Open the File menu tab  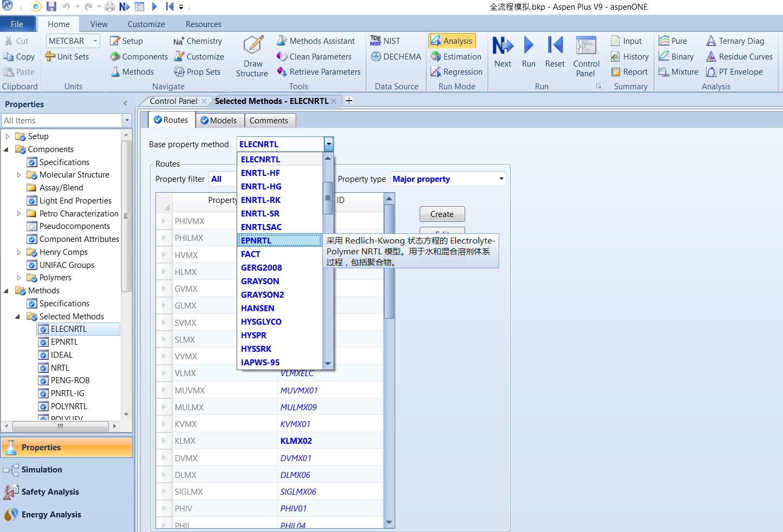tap(17, 24)
